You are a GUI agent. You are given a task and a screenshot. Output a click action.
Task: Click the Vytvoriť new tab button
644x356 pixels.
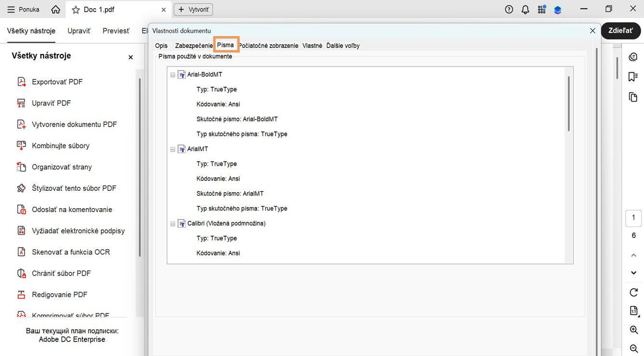(x=193, y=10)
